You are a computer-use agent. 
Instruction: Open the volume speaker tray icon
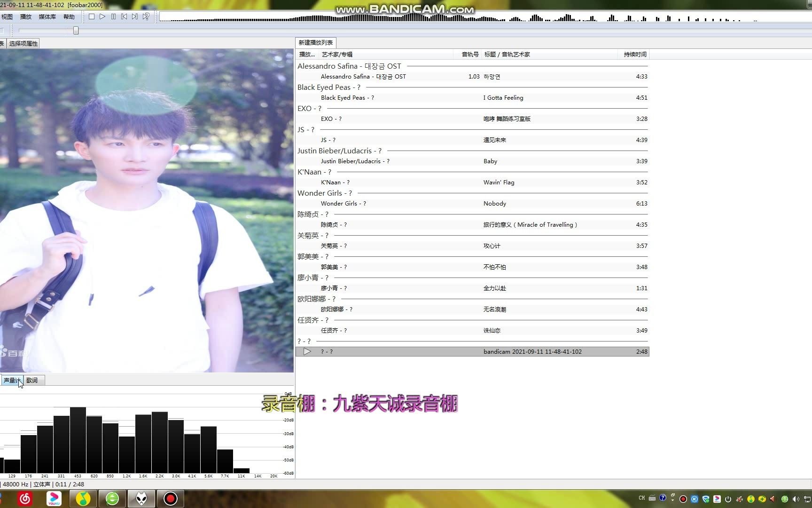pyautogui.click(x=796, y=499)
